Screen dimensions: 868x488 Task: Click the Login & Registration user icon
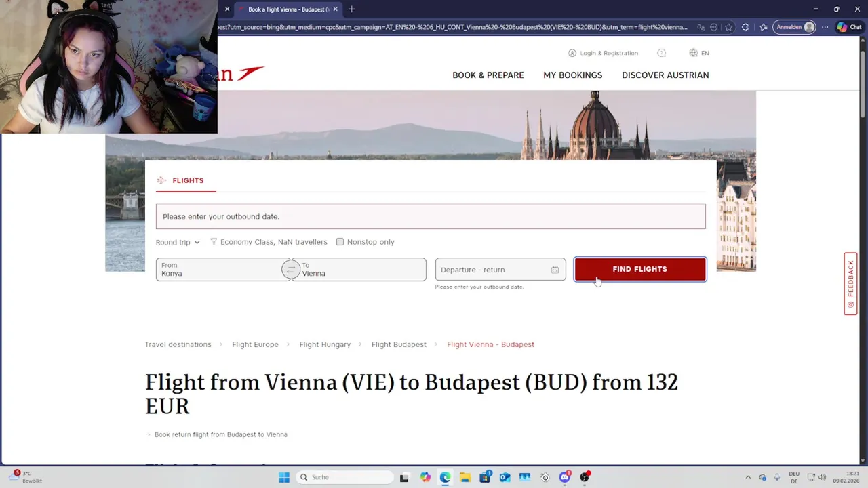(x=572, y=53)
